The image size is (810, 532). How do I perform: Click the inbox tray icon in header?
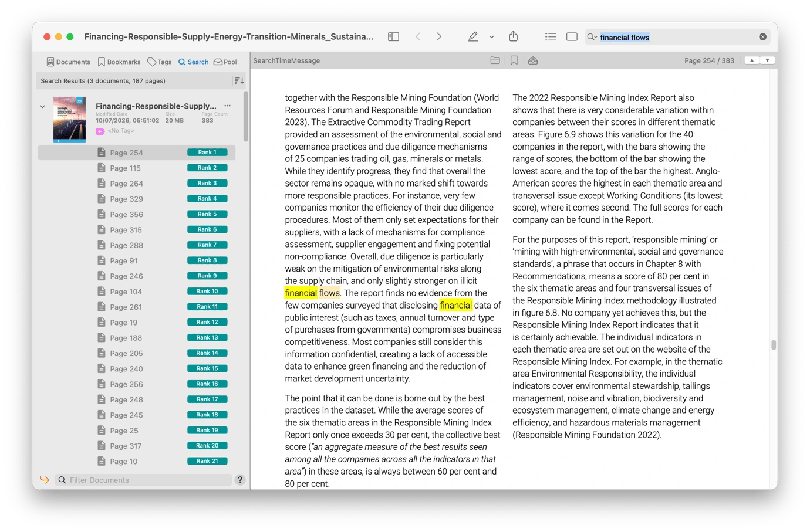(533, 60)
